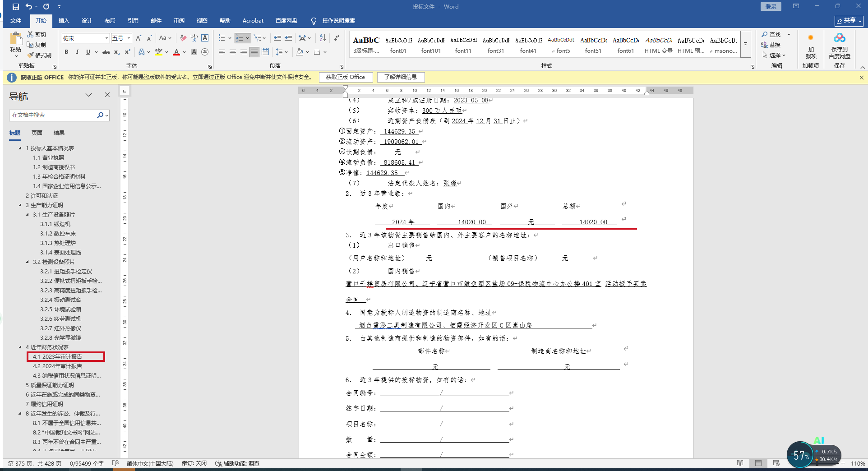Image resolution: width=868 pixels, height=471 pixels.
Task: Switch to the 插入 ribbon tab
Action: [x=64, y=21]
